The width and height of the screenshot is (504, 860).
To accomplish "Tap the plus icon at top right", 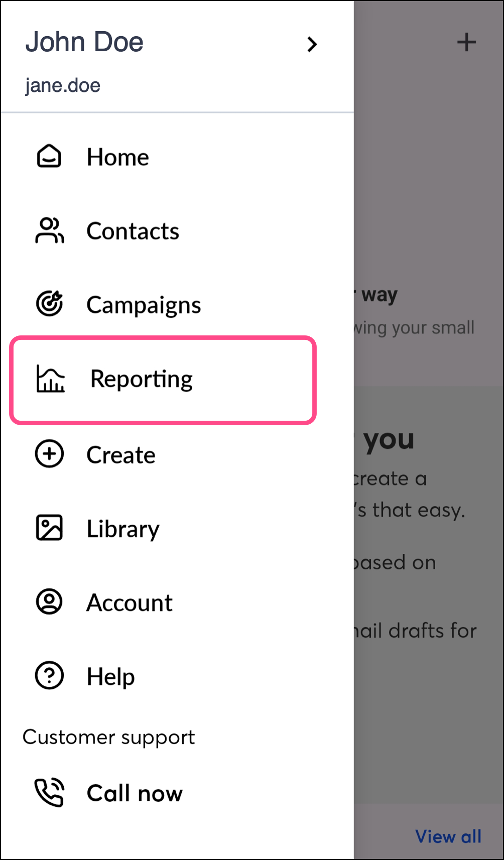I will (466, 42).
